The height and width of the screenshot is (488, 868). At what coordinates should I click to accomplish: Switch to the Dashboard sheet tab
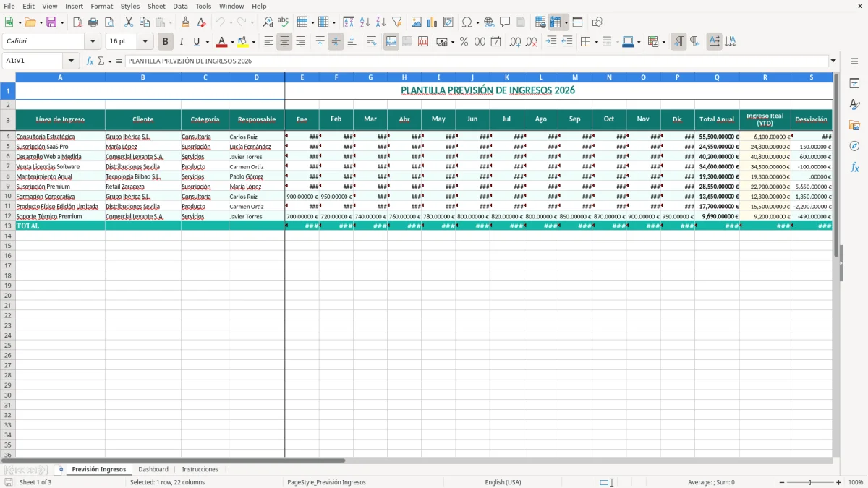click(x=153, y=469)
